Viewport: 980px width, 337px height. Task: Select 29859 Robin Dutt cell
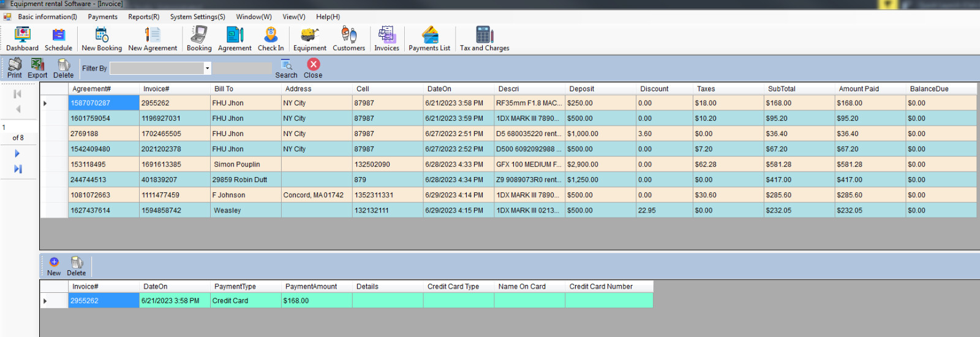point(246,180)
